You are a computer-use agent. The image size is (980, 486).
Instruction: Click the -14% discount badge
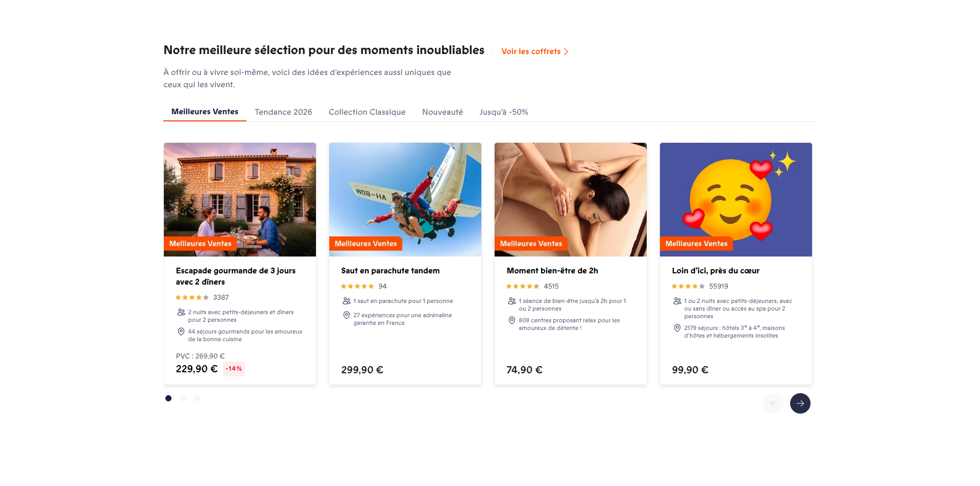pyautogui.click(x=234, y=369)
